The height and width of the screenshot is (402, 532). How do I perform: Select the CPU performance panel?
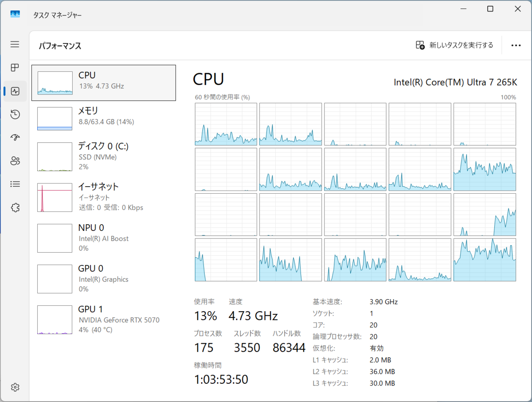coord(103,82)
